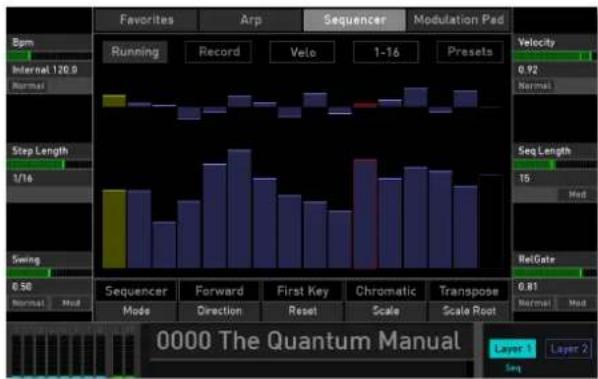Click the Reset label button
598x379 pixels.
302,311
